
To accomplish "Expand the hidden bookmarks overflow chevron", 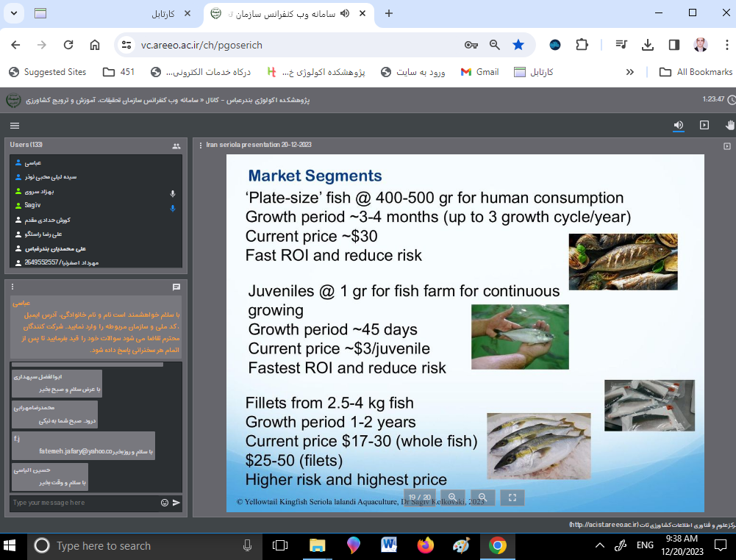I will pos(629,72).
